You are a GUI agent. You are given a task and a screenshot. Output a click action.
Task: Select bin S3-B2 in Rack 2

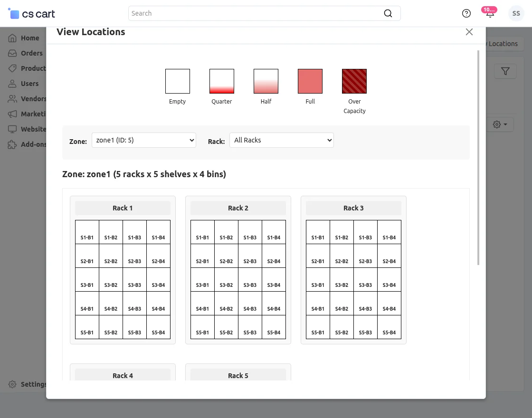(226, 280)
